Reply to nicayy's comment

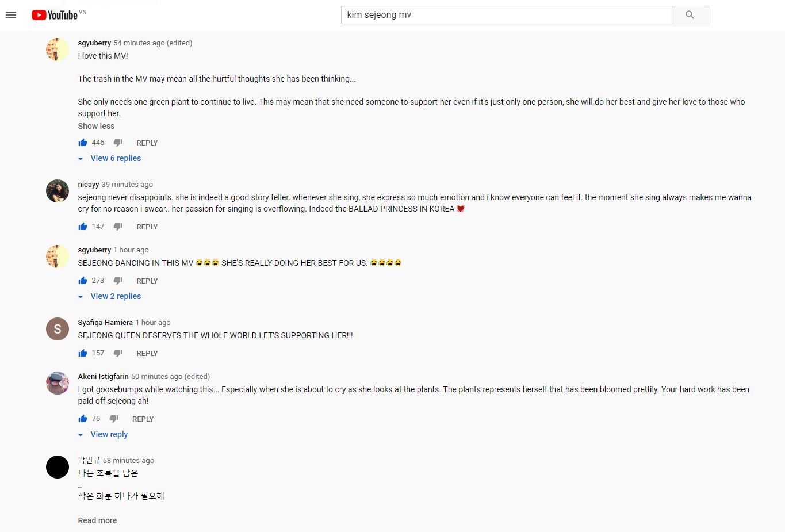147,227
